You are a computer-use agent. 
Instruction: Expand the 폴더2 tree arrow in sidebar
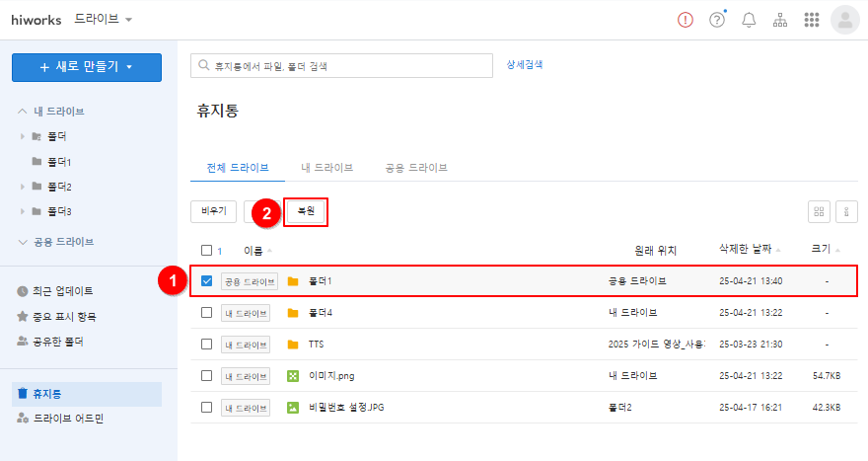(x=23, y=187)
